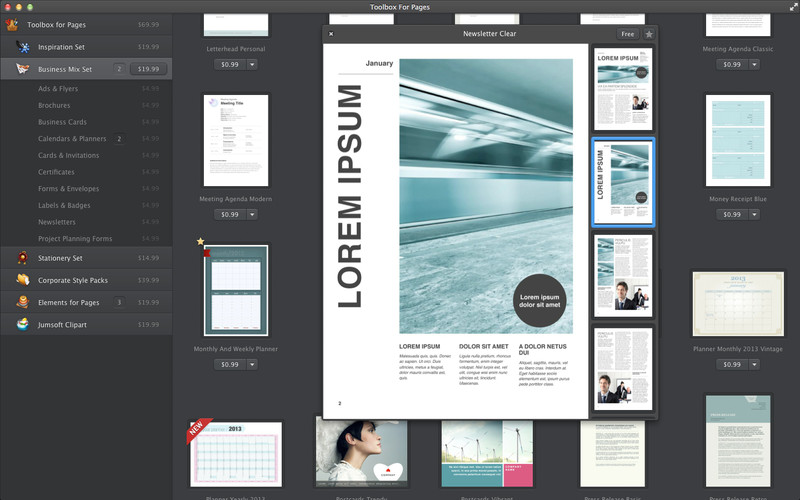The image size is (800, 500).
Task: Click the $19.99 Business Mix Set price button
Action: tap(148, 69)
